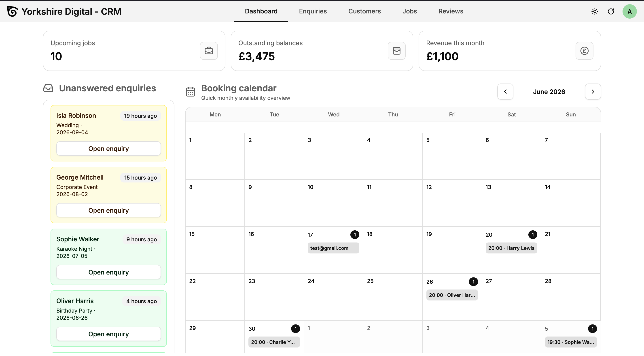Click the count badge on June 30
Image resolution: width=644 pixels, height=356 pixels.
click(295, 329)
